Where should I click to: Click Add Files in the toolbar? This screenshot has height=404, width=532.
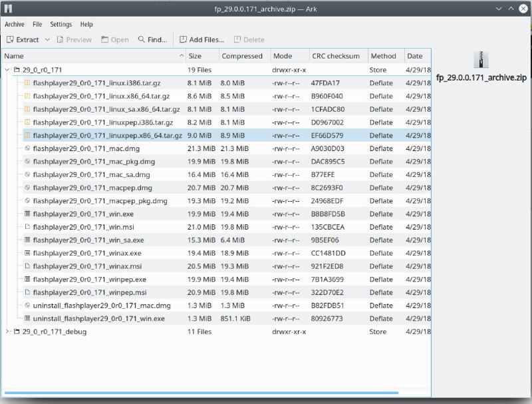click(x=201, y=40)
